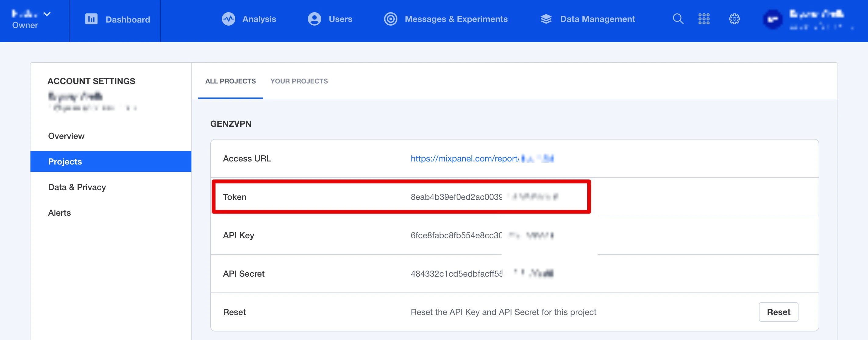Switch to the All Projects tab

[x=230, y=81]
